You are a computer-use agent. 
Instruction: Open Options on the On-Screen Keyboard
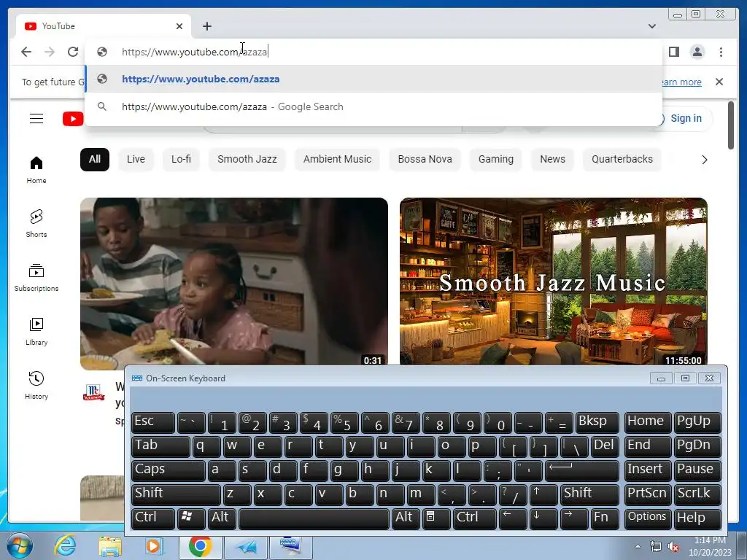tap(648, 518)
